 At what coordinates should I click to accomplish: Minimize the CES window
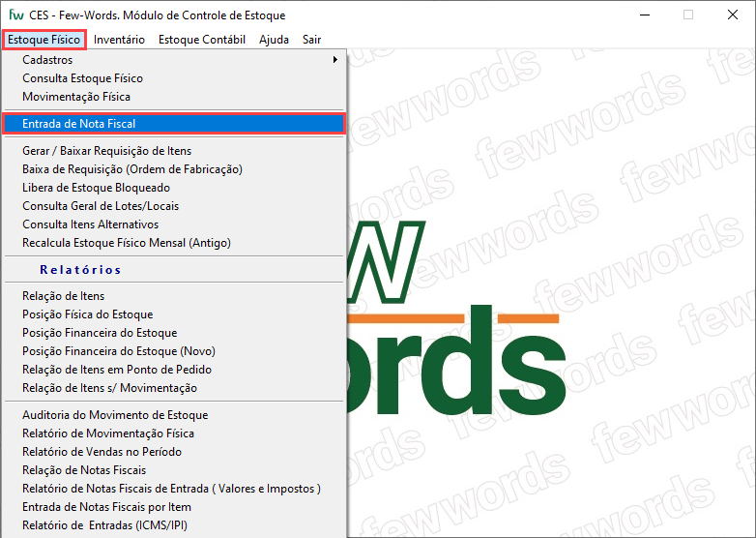coord(645,15)
